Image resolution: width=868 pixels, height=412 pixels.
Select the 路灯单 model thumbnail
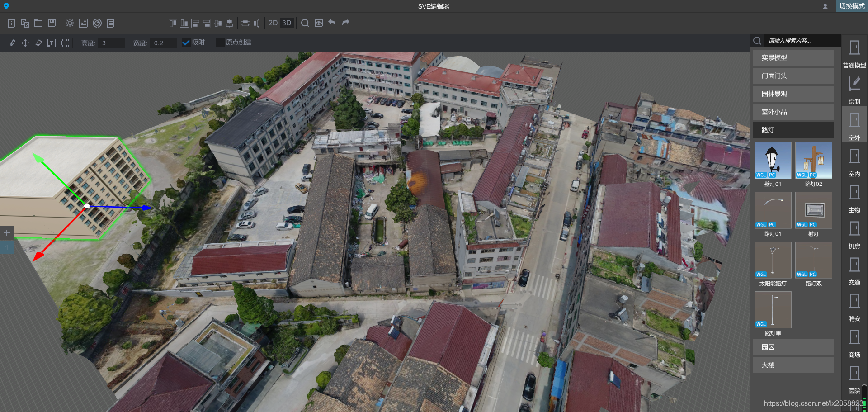pos(773,310)
